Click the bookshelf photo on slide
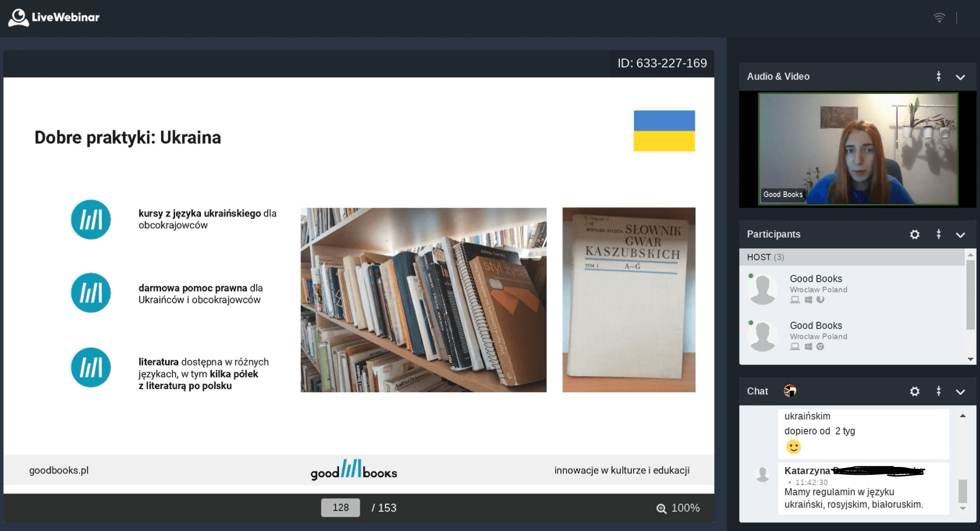The height and width of the screenshot is (531, 980). click(x=423, y=300)
